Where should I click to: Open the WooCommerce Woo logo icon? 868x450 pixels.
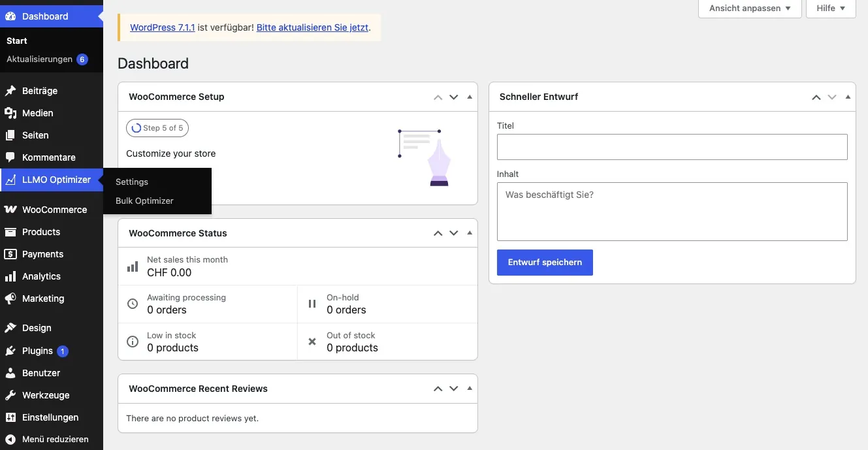(x=10, y=210)
